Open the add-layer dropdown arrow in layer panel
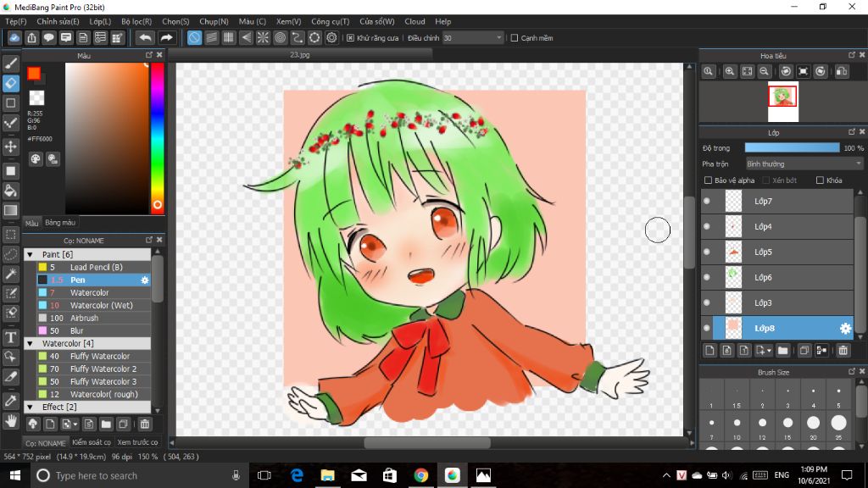The height and width of the screenshot is (488, 868). pos(769,351)
